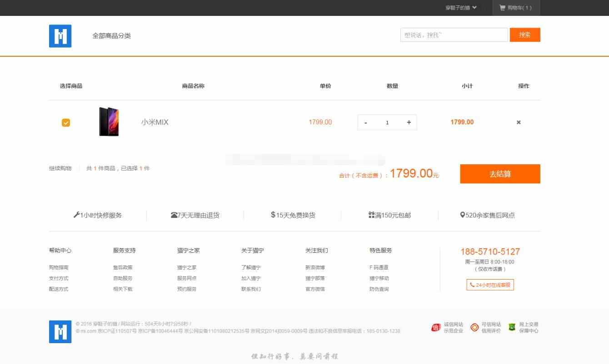Open 猫宁部落 footer link
Screen dimensions: 609x364
pos(315,278)
